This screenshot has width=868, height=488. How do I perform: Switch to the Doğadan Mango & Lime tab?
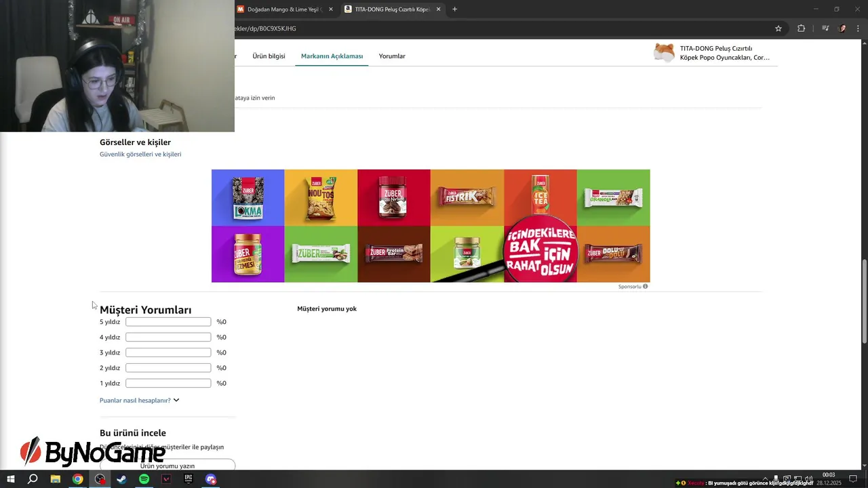pos(285,9)
